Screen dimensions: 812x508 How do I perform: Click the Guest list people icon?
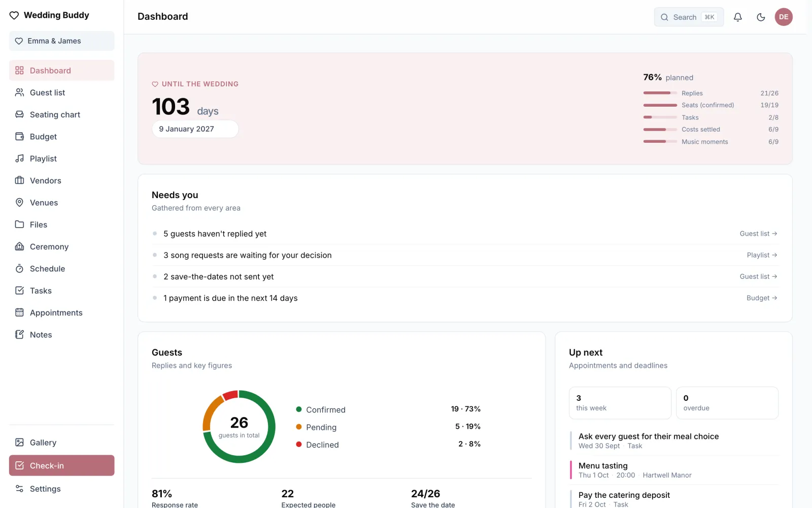[x=19, y=92]
